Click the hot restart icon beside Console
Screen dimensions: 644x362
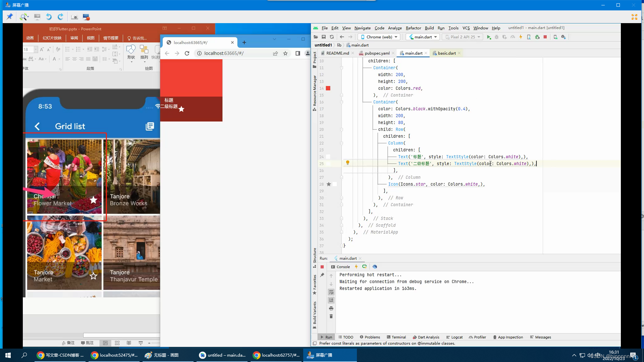365,267
